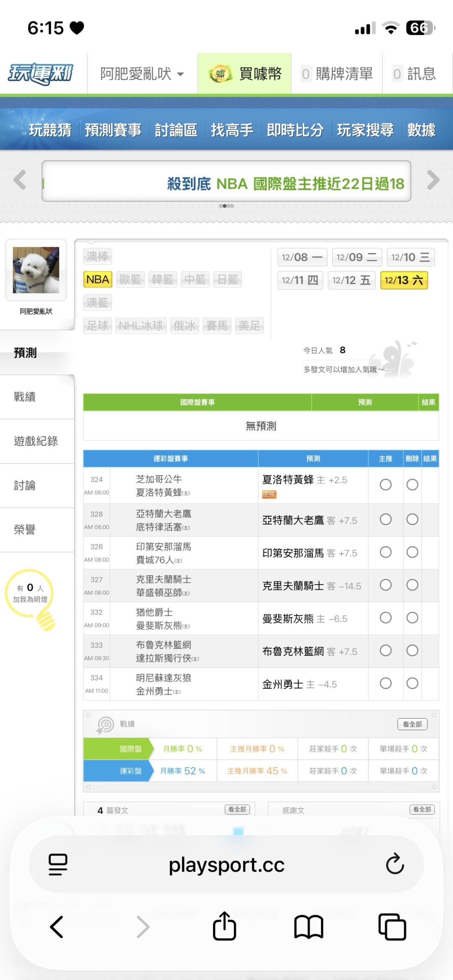Open the 玩家搜尋 nav menu
This screenshot has width=453, height=980.
click(x=365, y=130)
